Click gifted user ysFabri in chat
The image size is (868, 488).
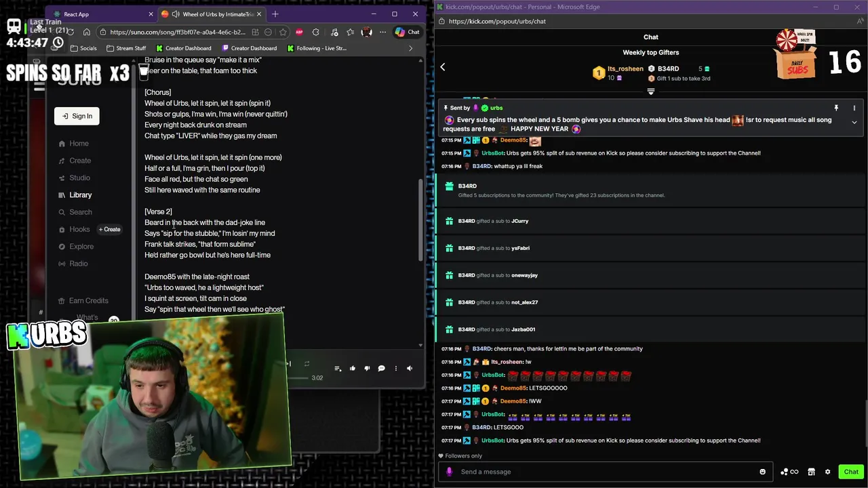520,248
